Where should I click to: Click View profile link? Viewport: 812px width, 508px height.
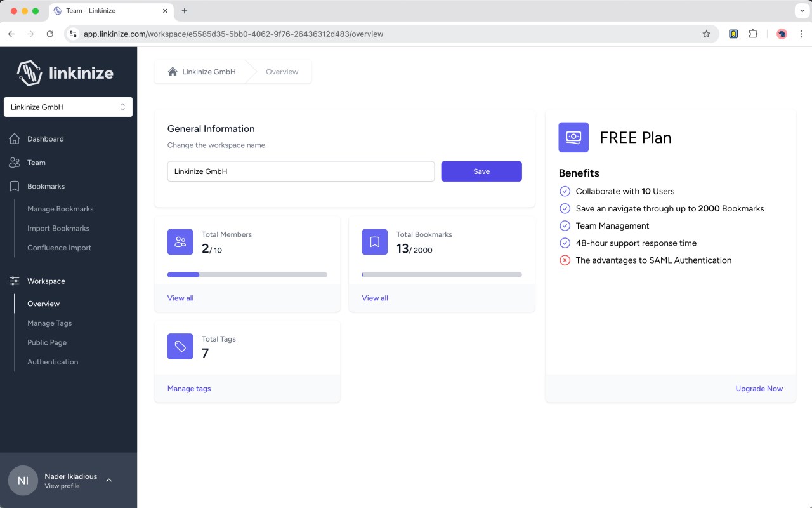62,486
